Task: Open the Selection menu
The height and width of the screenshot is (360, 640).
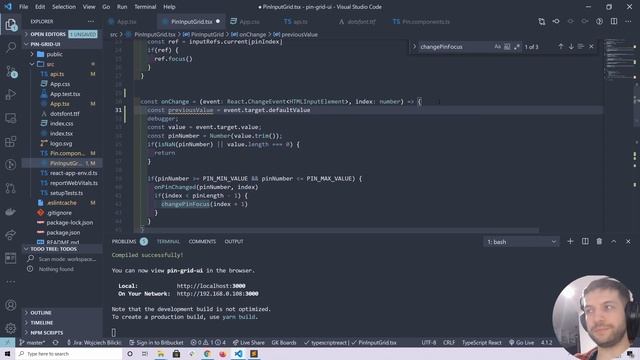Action: 64,7
